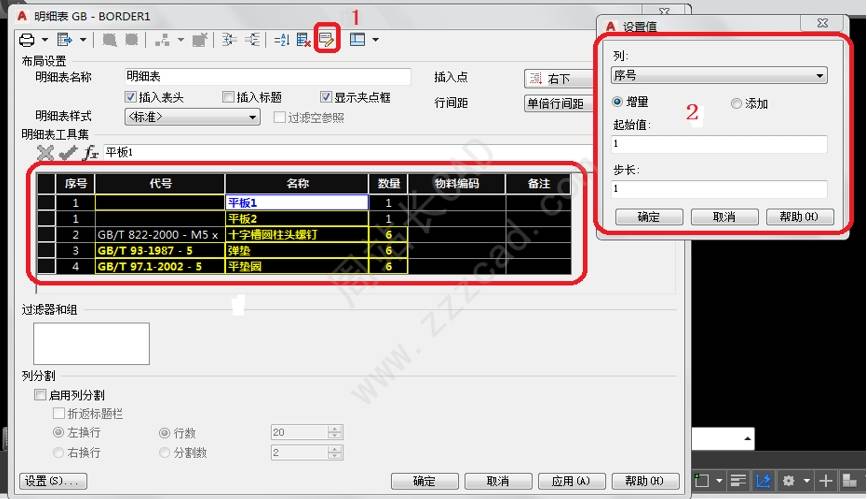This screenshot has height=499, width=867.
Task: Click the 设置(S)... button
Action: [53, 481]
